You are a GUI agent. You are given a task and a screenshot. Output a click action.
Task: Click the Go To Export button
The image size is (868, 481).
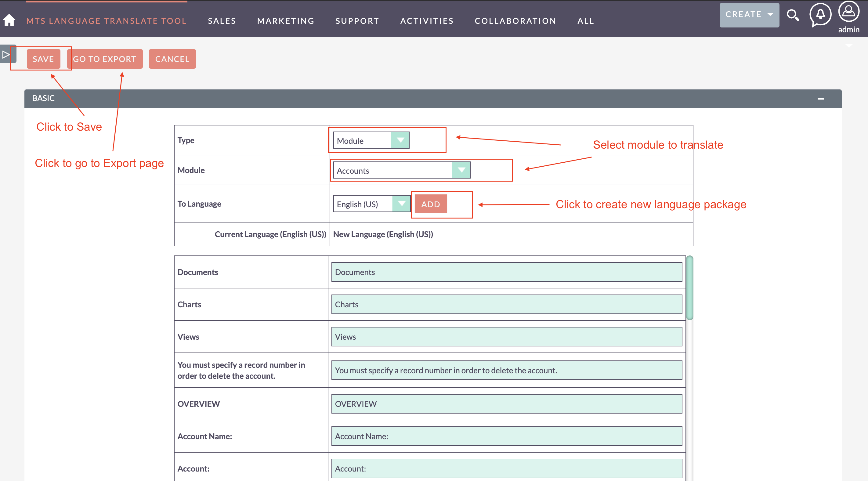(x=105, y=59)
